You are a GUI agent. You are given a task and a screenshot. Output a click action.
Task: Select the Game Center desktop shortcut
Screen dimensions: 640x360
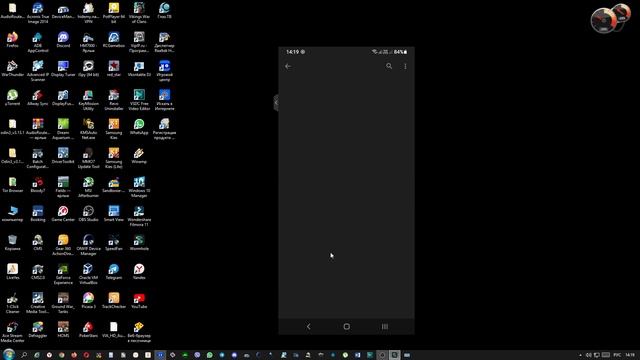[x=63, y=214]
